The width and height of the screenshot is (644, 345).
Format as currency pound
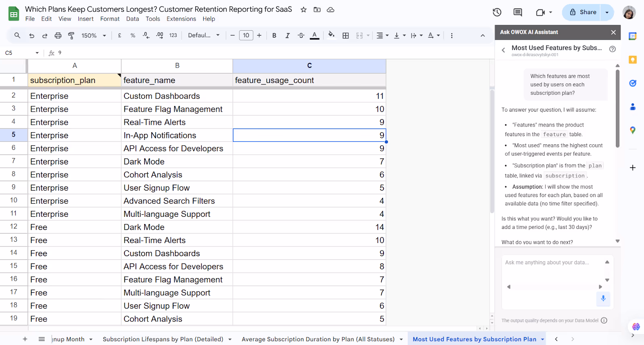[120, 35]
